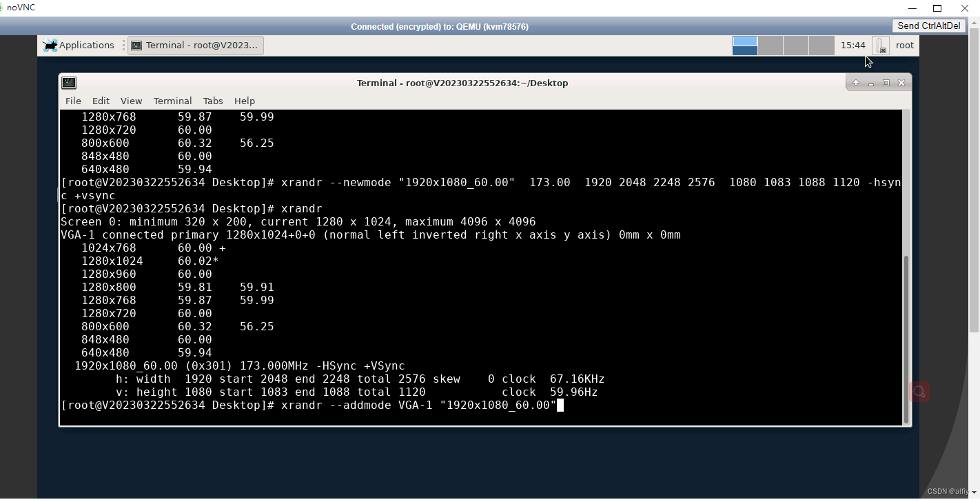The height and width of the screenshot is (502, 980).
Task: Open the Terminal menu in the menu bar
Action: click(x=172, y=101)
